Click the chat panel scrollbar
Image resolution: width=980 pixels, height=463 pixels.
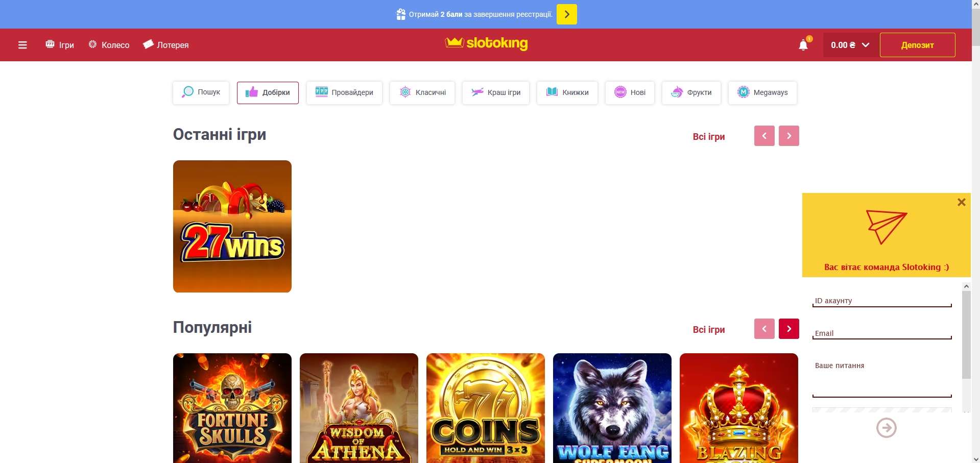click(966, 347)
